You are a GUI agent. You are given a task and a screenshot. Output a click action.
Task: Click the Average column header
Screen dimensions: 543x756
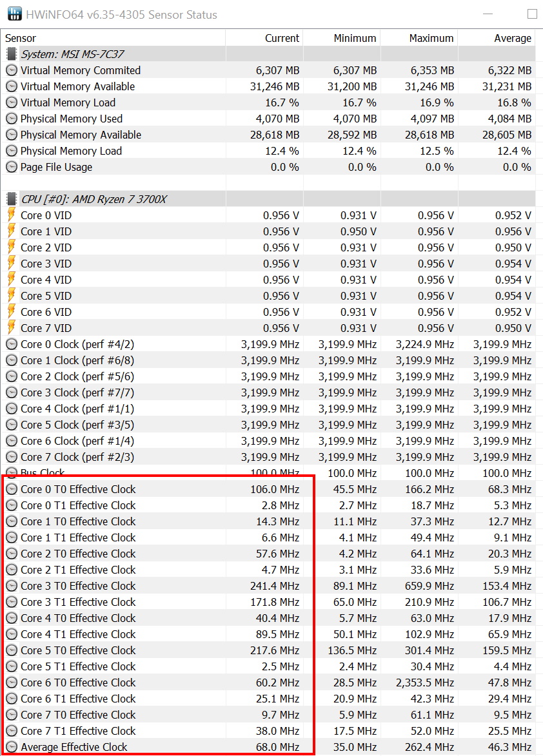point(496,38)
